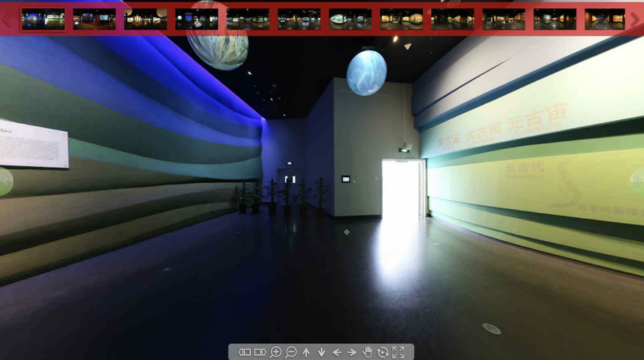Toggle fullscreen view
This screenshot has width=644, height=360.
tap(398, 352)
